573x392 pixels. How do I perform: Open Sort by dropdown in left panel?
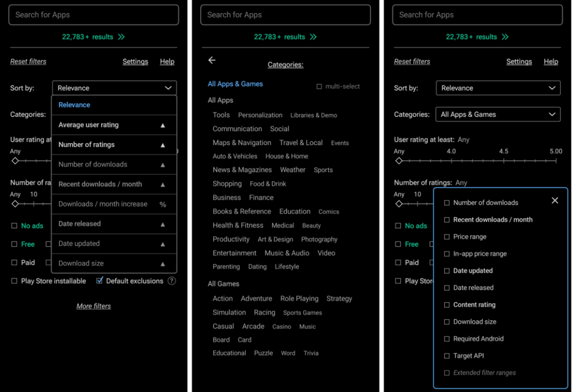point(115,88)
